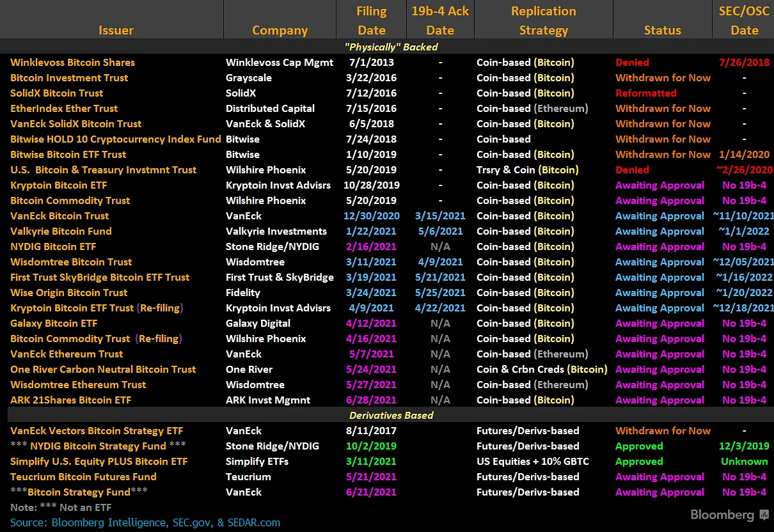
Task: Select Winklevoss Bitcoin Shares issuer row
Action: 72,63
